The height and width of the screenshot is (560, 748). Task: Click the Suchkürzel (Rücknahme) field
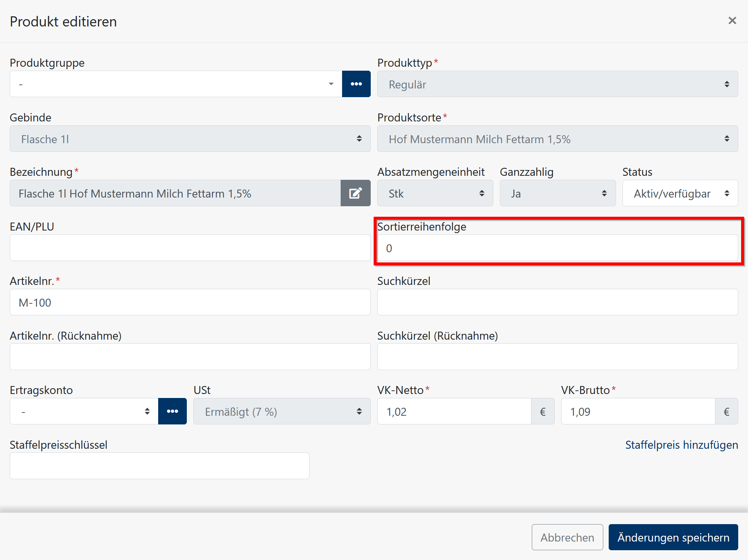coord(558,357)
